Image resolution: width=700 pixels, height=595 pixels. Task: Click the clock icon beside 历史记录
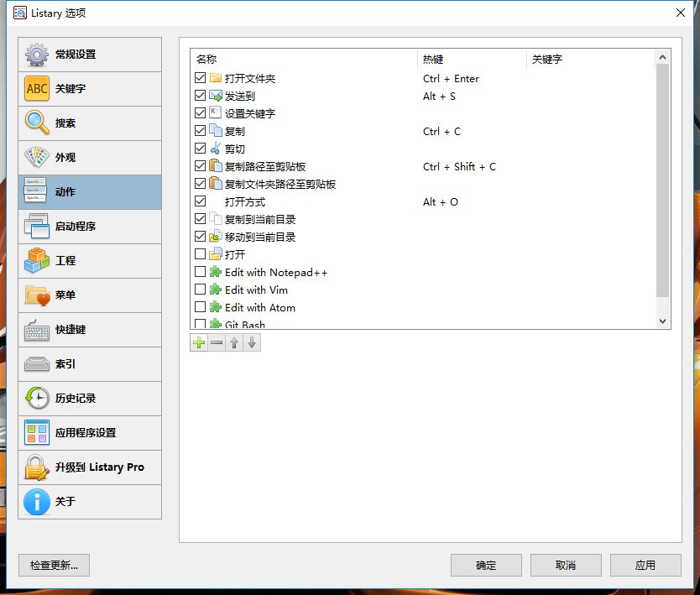(x=37, y=399)
